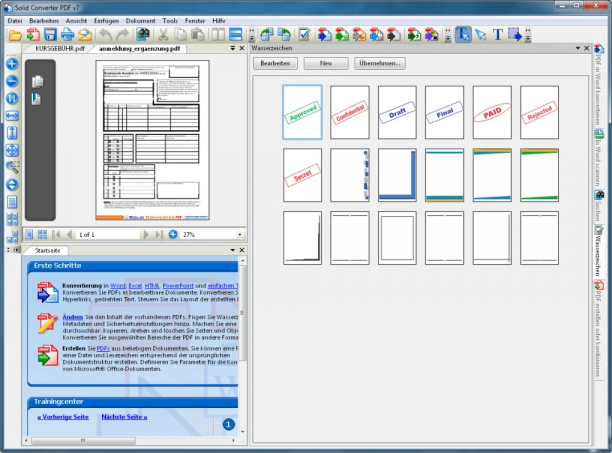
Task: Jump to first page arrow in navigator
Action: click(x=56, y=234)
